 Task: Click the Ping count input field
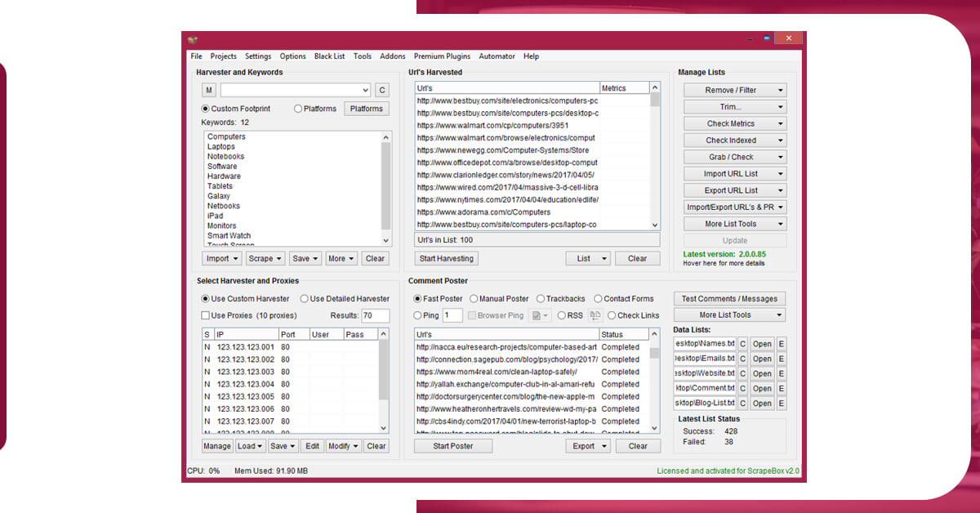pos(452,315)
